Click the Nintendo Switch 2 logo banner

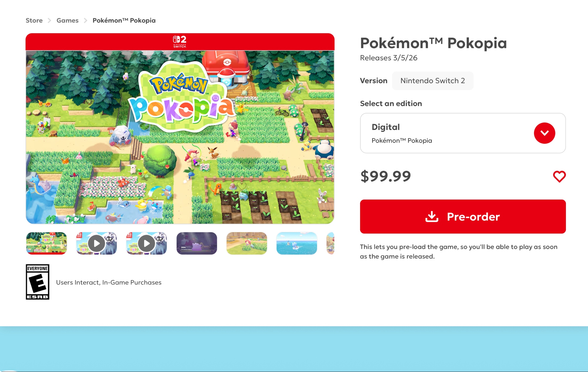pos(180,42)
